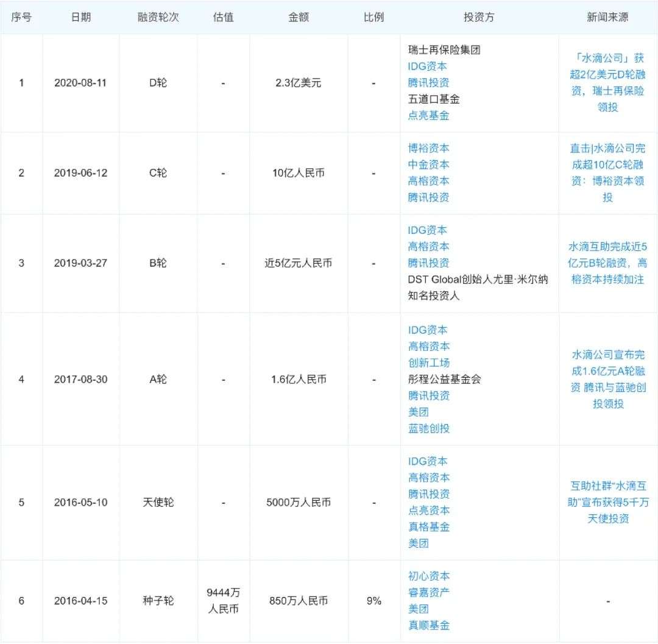The height and width of the screenshot is (644, 658).
Task: Open the 天使轮 news link 互助社群水滴互助
Action: click(x=607, y=502)
